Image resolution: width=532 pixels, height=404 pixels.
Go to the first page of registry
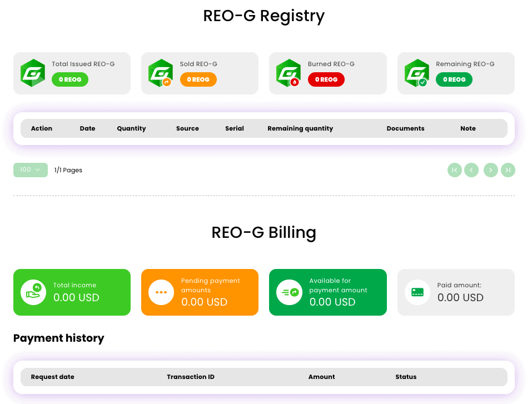click(x=455, y=170)
